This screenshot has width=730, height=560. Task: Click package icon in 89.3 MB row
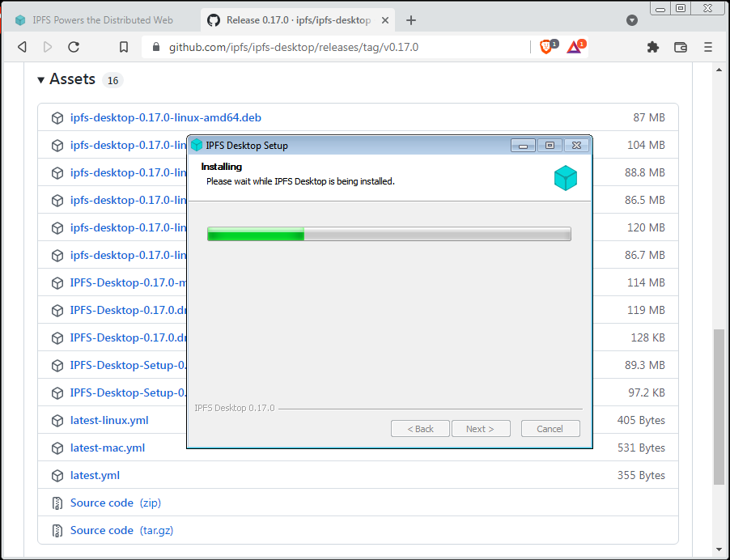pos(57,366)
